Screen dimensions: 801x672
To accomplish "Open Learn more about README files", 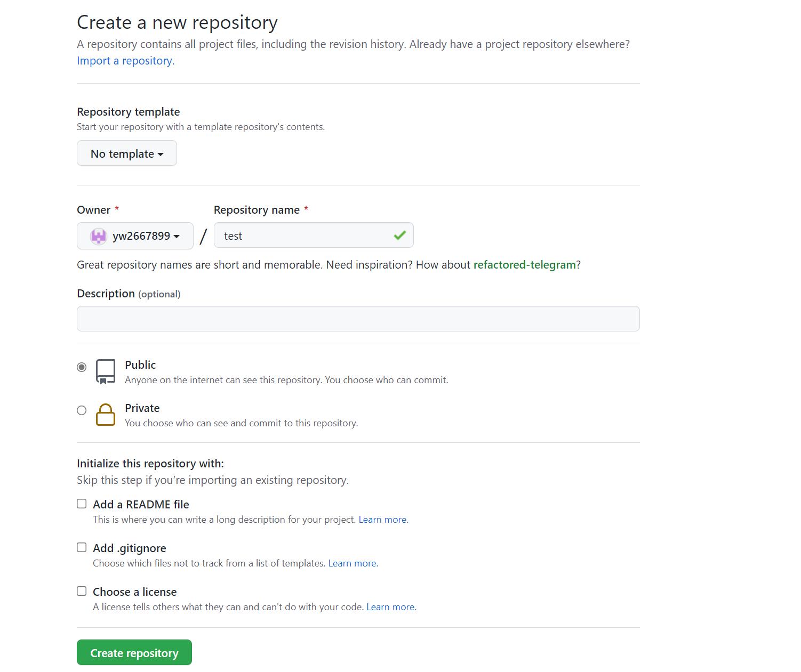I will click(382, 519).
